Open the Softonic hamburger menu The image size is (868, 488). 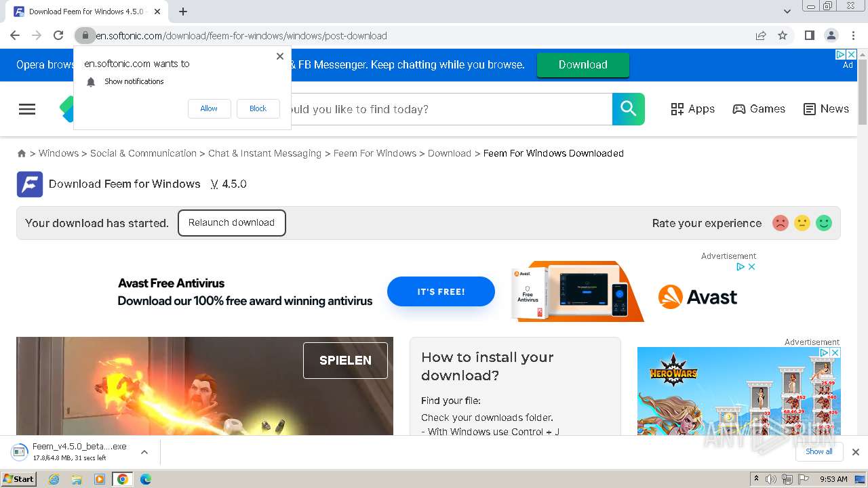27,109
